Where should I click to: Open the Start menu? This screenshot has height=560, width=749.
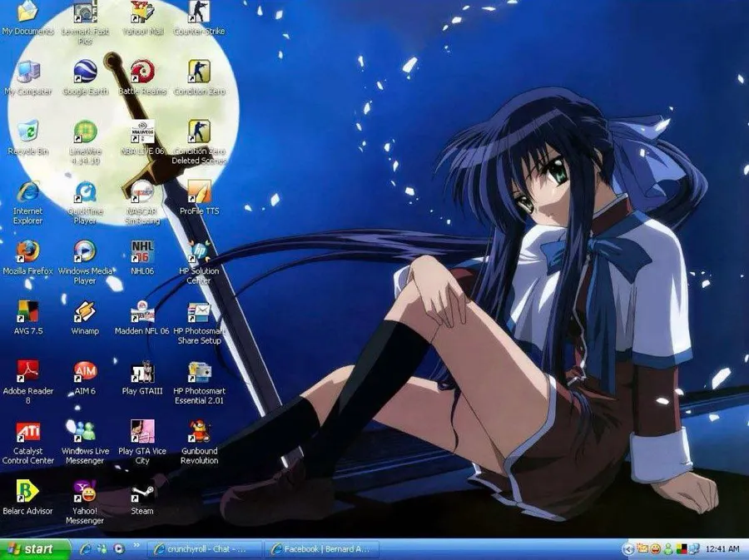click(x=34, y=549)
